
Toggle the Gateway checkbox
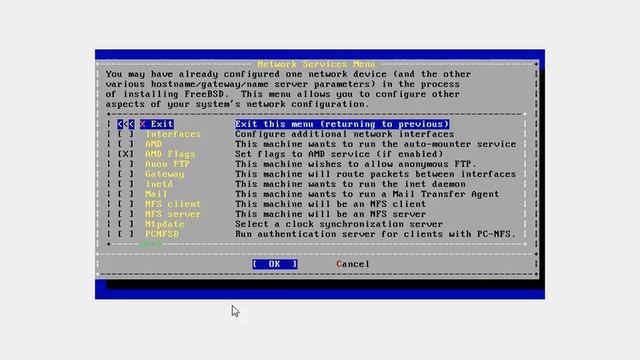(x=126, y=174)
